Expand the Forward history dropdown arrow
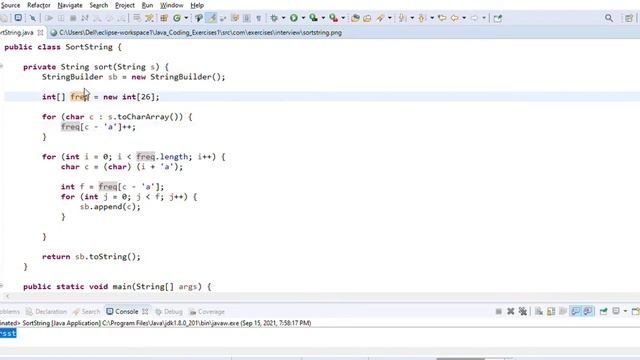Screen dimensions: 640x360 484,18
